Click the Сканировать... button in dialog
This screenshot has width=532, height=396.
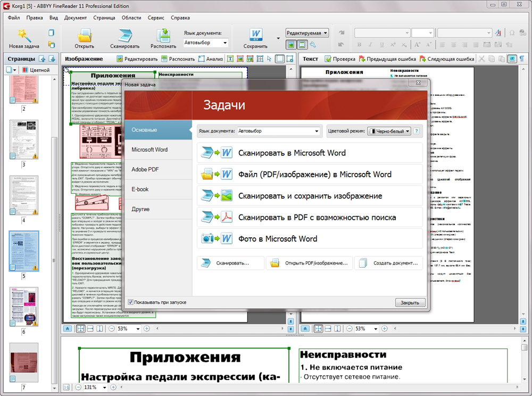(x=230, y=263)
